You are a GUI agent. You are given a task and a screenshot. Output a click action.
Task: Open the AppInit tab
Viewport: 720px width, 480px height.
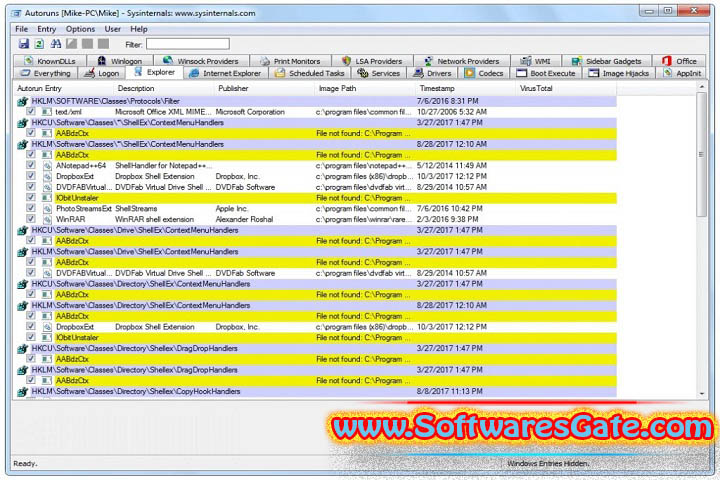[682, 73]
